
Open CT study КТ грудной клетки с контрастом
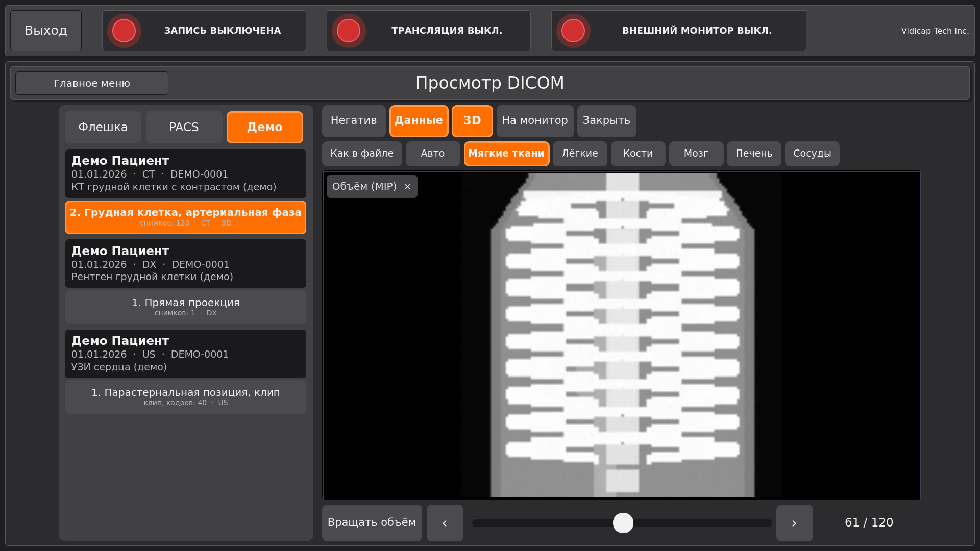pyautogui.click(x=185, y=174)
